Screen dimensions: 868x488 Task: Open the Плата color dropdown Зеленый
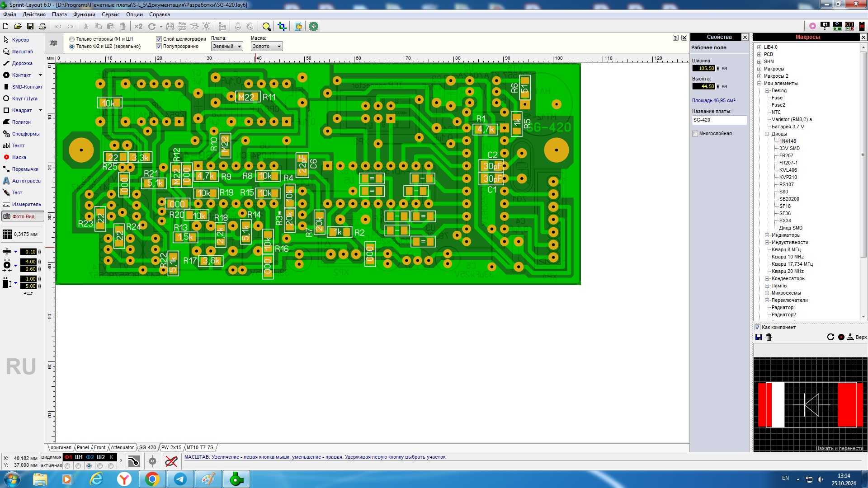227,46
